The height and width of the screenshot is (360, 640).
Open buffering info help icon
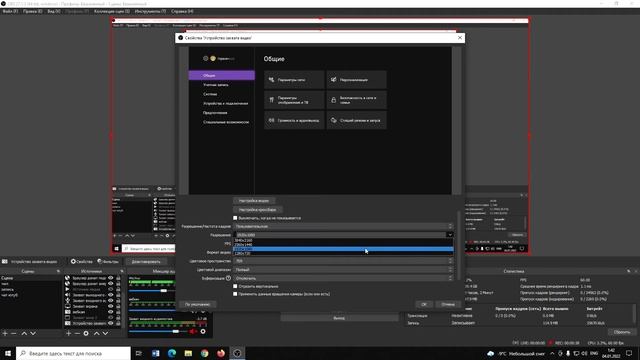coord(229,278)
